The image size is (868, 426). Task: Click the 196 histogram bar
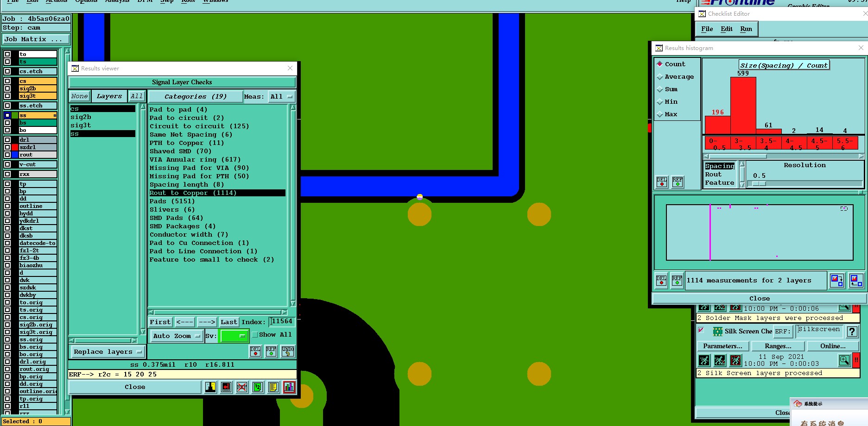tap(717, 125)
